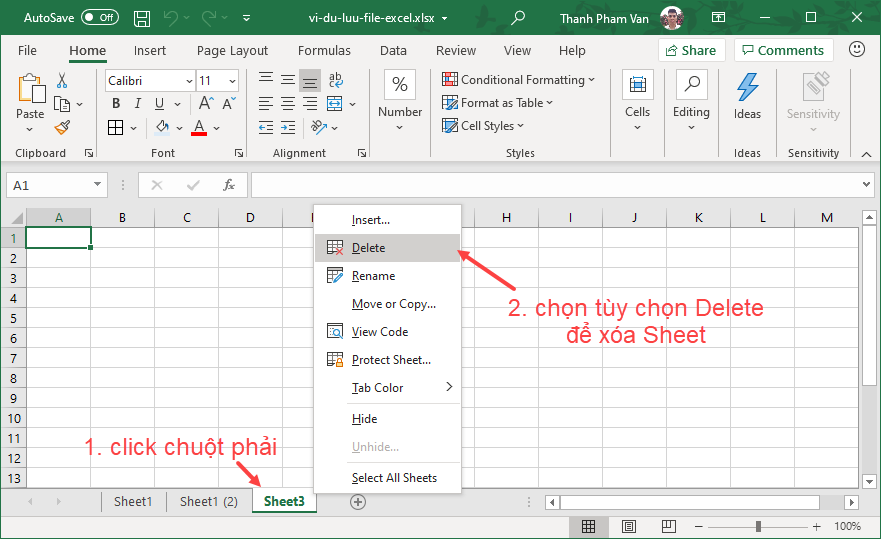Click the Merge & Center icon
881x539 pixels.
point(334,103)
